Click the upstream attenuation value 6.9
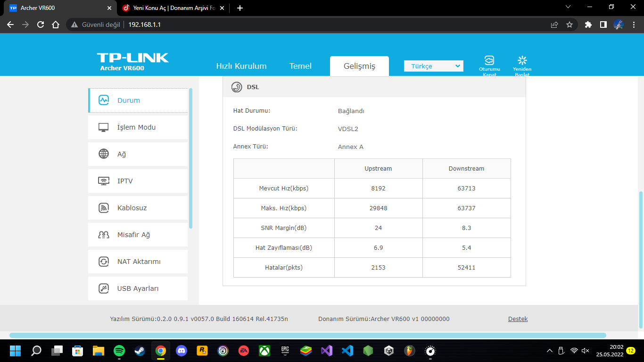 (x=378, y=248)
